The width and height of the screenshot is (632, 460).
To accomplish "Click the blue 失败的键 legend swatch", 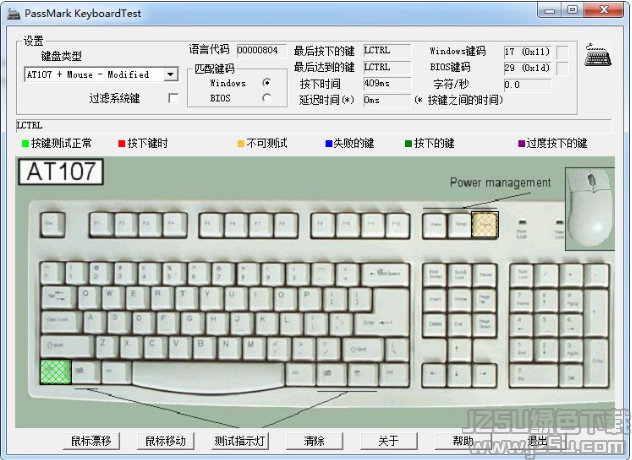I will click(328, 144).
